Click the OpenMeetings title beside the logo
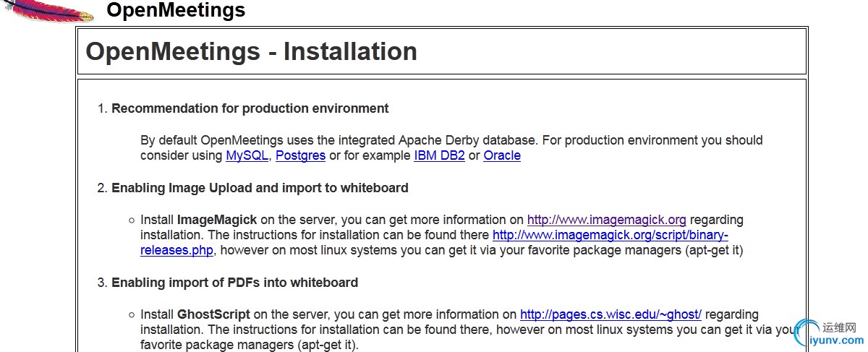The width and height of the screenshot is (868, 352). [176, 10]
